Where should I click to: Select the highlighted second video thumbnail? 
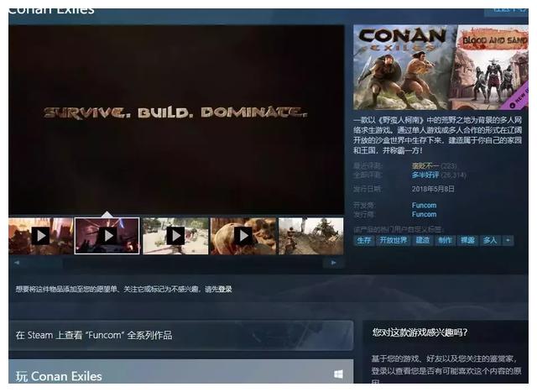tap(107, 236)
